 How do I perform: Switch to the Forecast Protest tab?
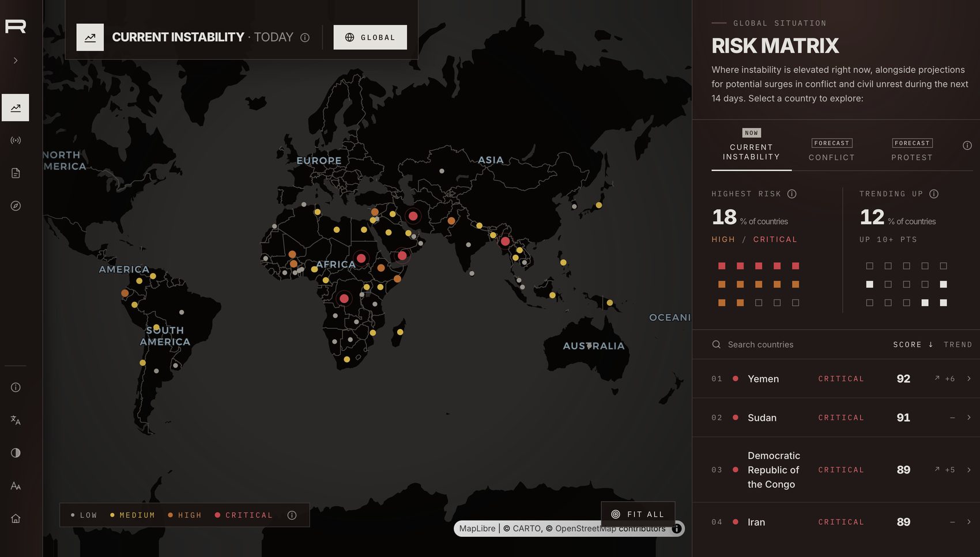coord(912,150)
